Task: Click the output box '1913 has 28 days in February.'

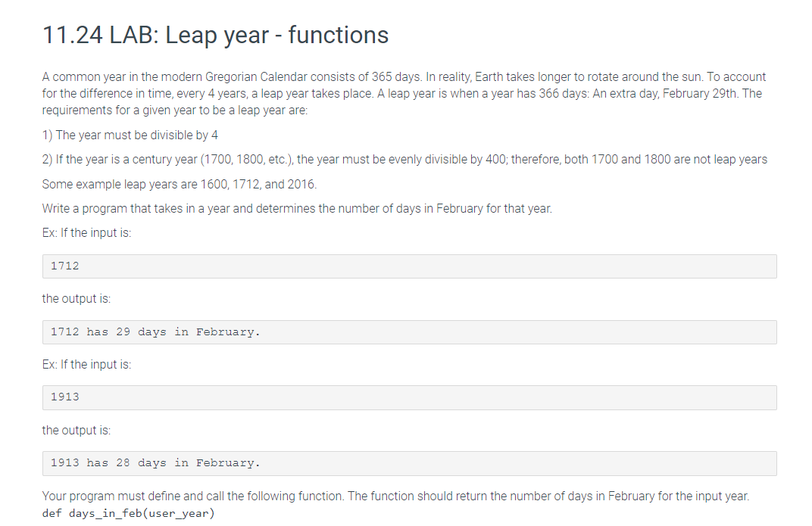Action: coord(409,463)
